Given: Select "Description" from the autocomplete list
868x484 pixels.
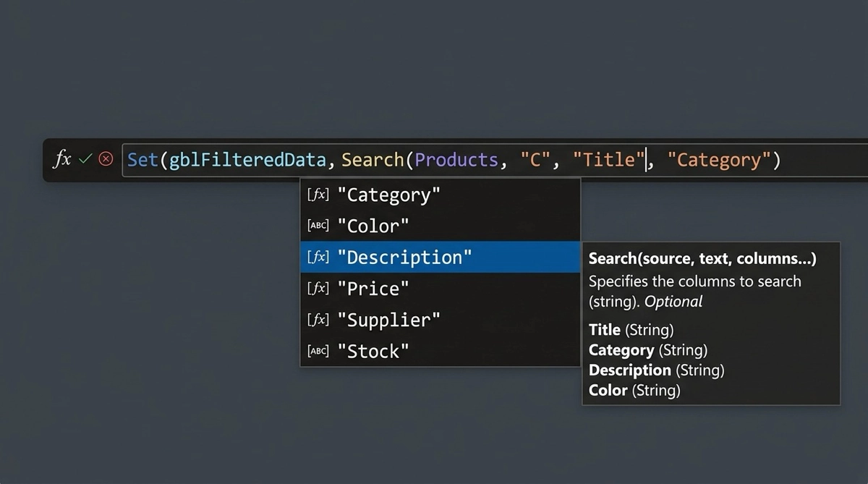Looking at the screenshot, I should [x=404, y=257].
